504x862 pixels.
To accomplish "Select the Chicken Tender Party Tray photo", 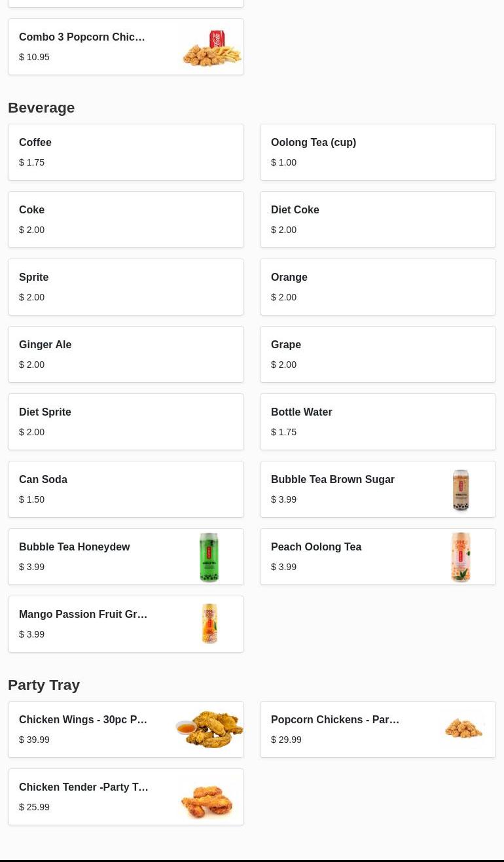I will [207, 797].
